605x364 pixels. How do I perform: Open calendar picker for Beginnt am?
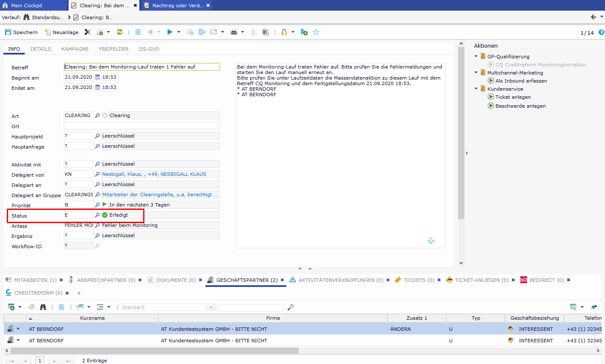pyautogui.click(x=98, y=77)
